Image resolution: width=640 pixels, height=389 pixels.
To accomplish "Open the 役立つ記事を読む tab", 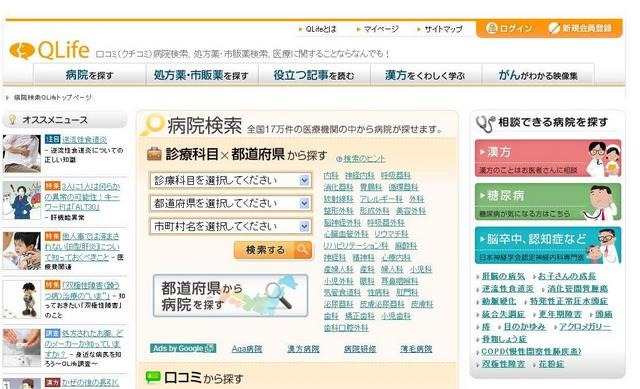I will (314, 75).
